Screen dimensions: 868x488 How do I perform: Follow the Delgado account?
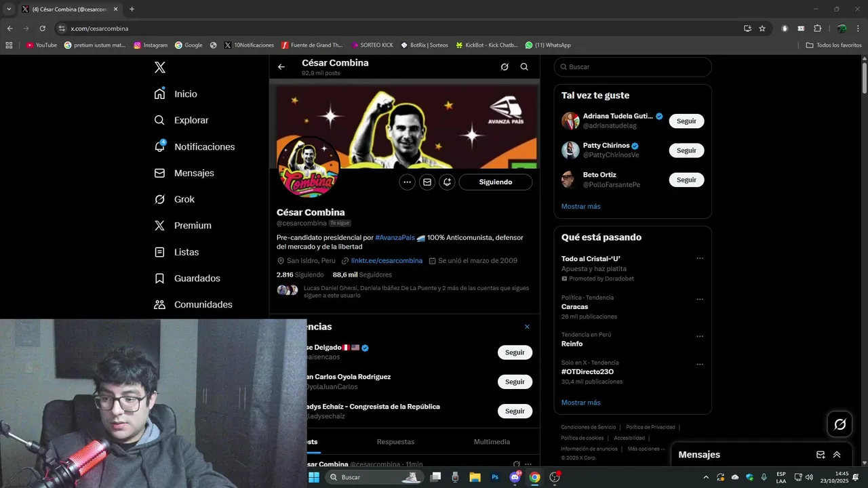(x=515, y=352)
